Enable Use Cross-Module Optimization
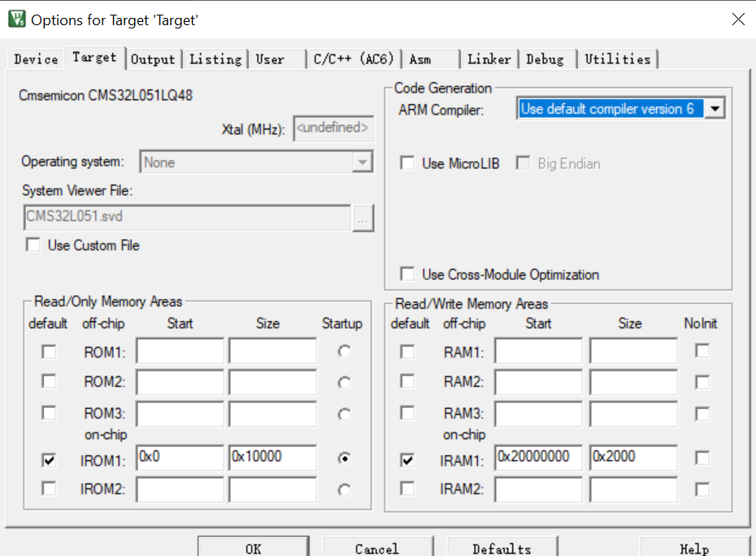 407,274
